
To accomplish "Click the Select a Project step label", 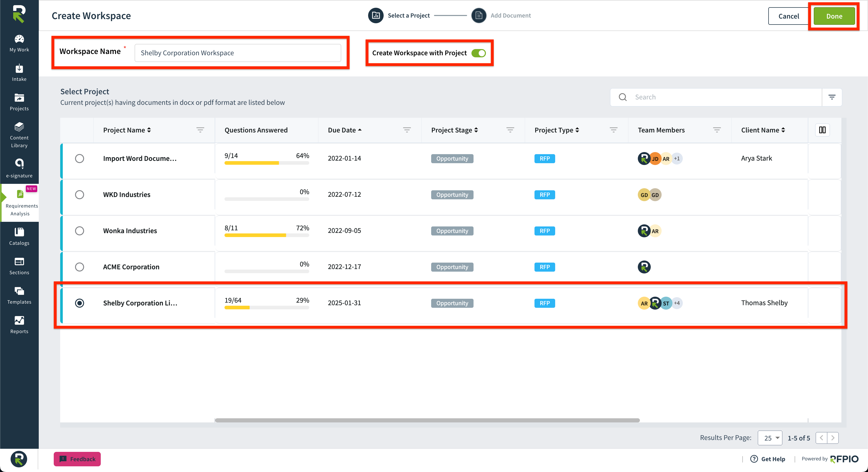I will click(x=409, y=15).
